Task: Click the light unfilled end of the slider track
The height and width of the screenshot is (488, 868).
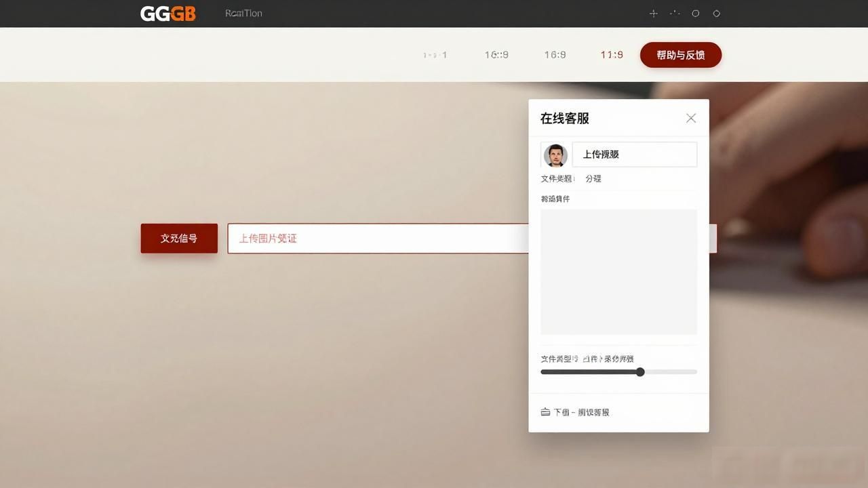Action: 671,372
